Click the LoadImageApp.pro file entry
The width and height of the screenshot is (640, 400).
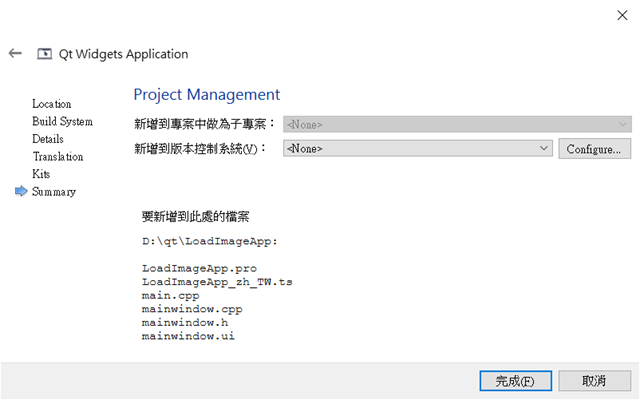coord(199,269)
